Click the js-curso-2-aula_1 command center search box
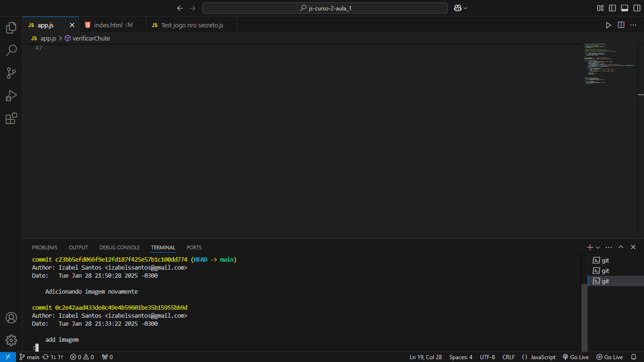 coord(325,8)
